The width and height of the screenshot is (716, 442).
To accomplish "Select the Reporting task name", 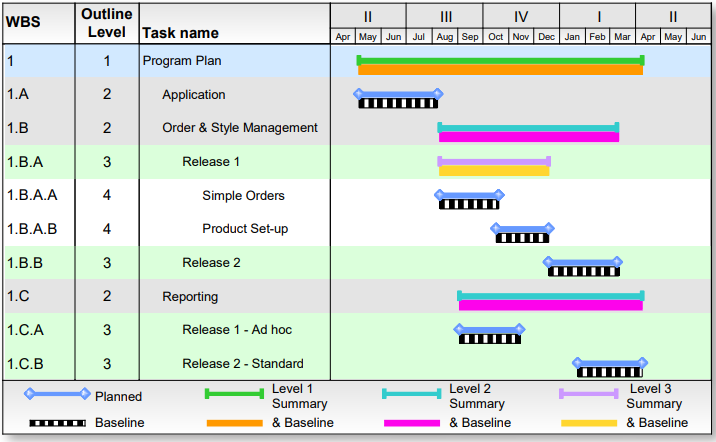I will (x=190, y=297).
